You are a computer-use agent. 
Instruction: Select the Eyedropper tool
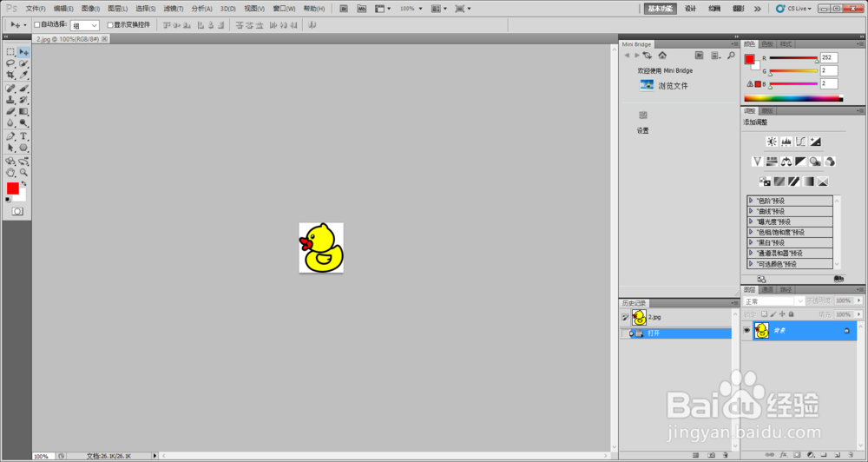coord(23,75)
